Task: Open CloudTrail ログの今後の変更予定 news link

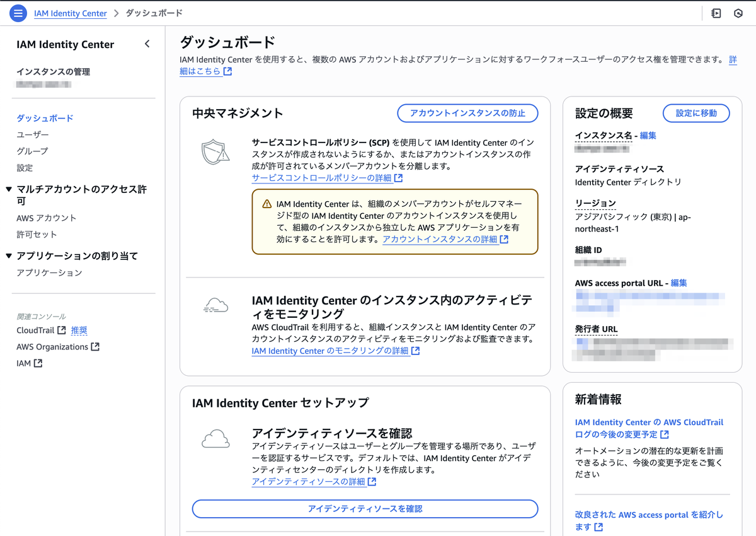Action: (x=650, y=428)
